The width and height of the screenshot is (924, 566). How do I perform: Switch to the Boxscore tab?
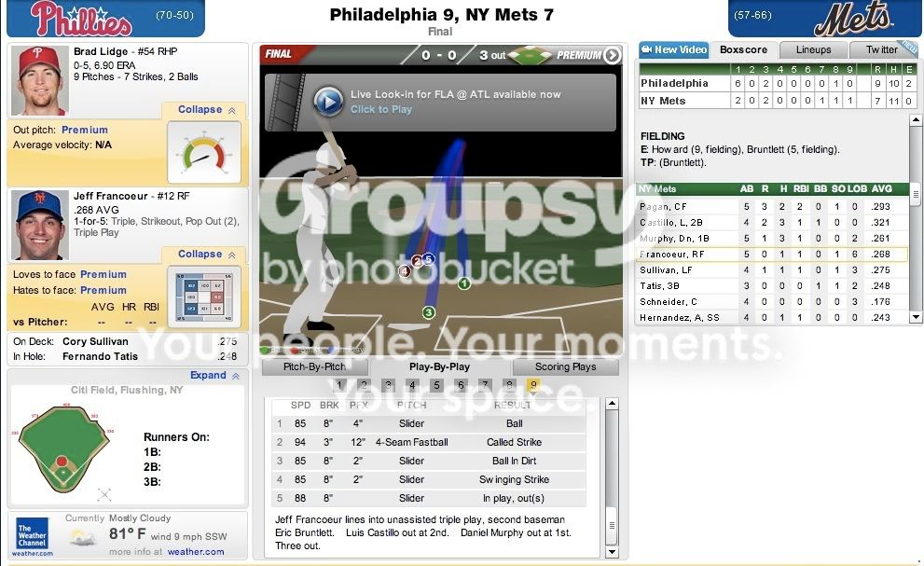744,49
